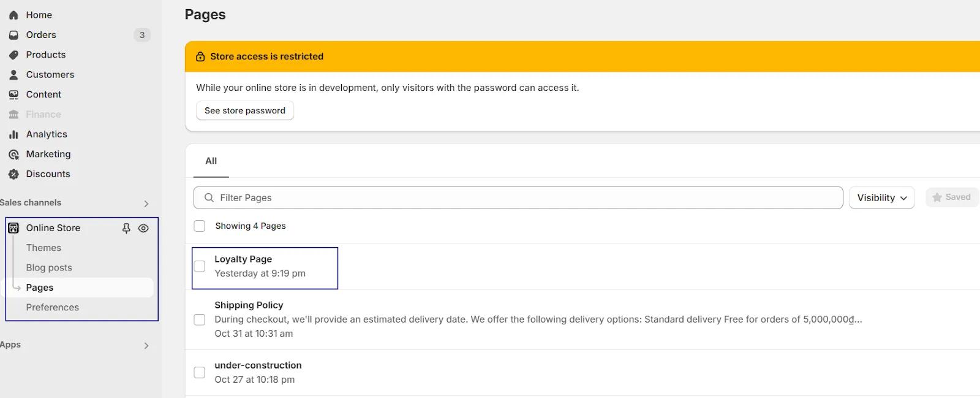Click the 'Oct 31 at 10:31 am' timestamp
The height and width of the screenshot is (398, 980).
click(x=254, y=334)
